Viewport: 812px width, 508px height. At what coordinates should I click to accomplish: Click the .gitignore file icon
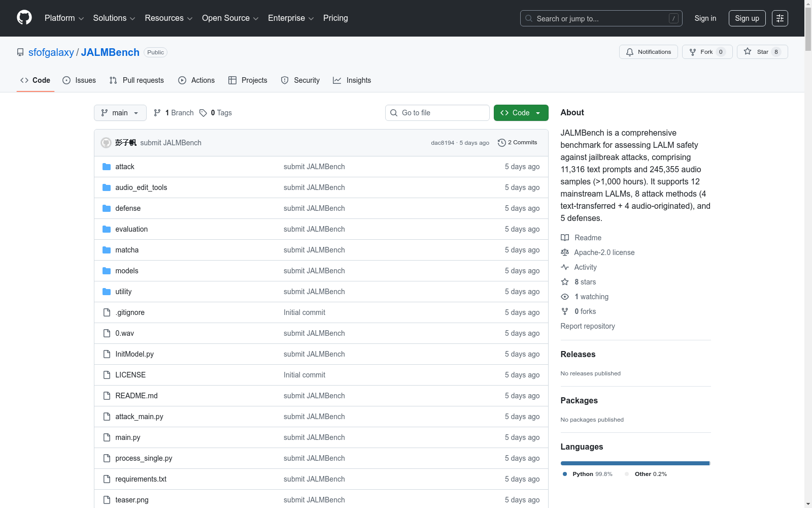point(107,312)
